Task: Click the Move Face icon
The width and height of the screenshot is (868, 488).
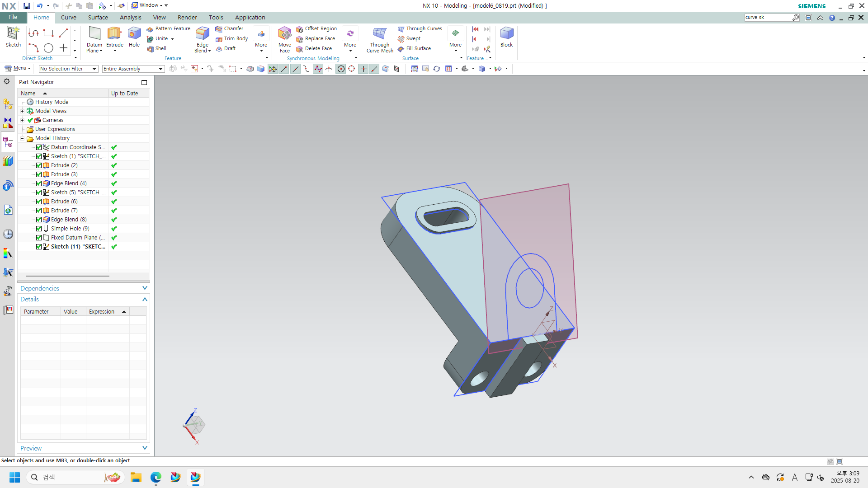Action: (284, 34)
